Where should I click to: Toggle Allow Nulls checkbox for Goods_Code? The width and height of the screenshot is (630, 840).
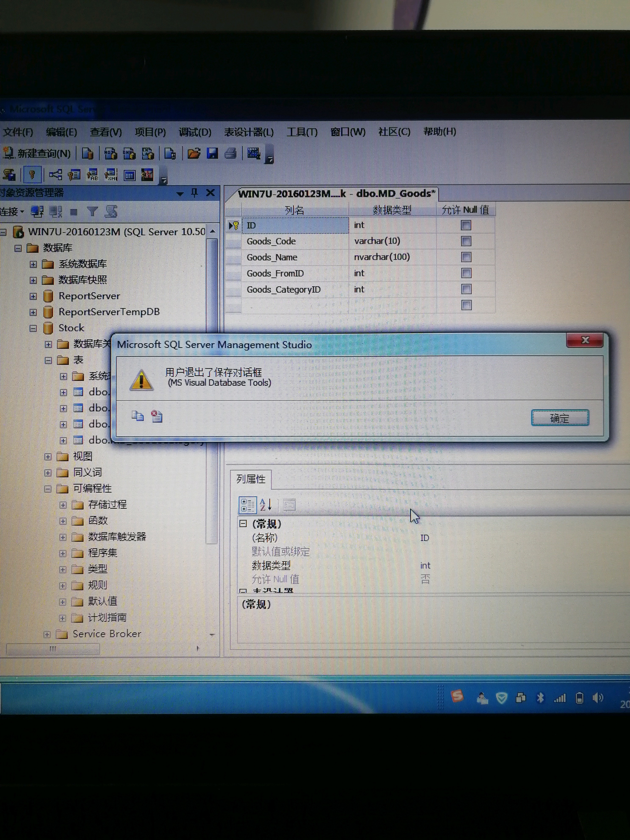tap(466, 241)
